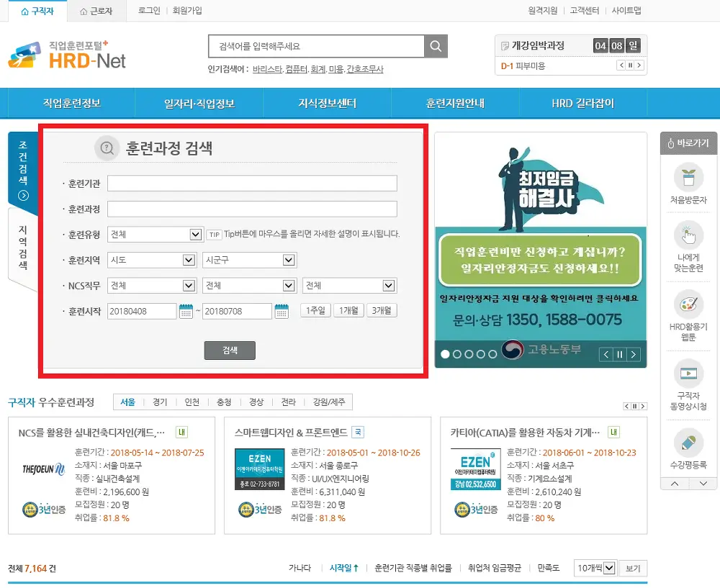Select first banner slide dot
Screen dimensions: 720x588
point(445,354)
